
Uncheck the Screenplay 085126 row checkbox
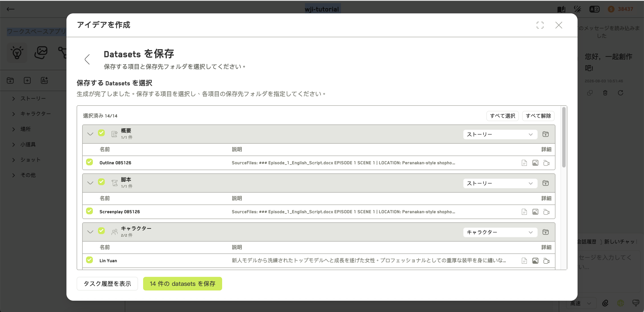click(89, 211)
